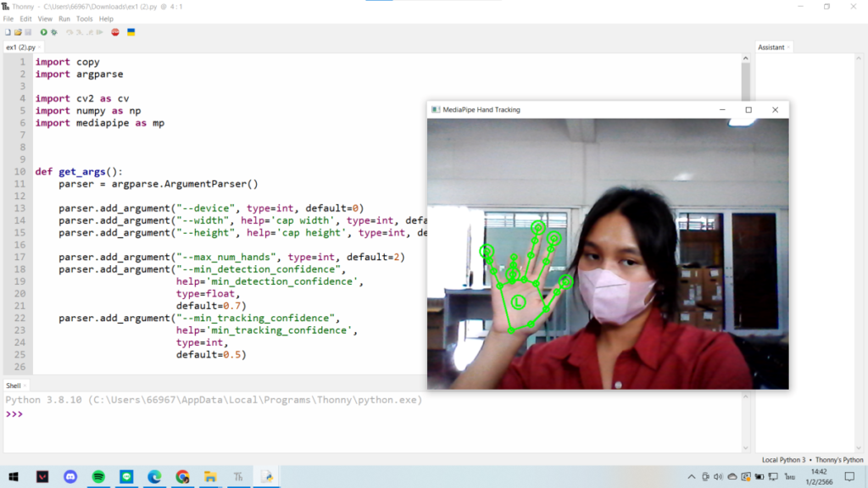Click the New file toolbar icon
Viewport: 868px width, 488px height.
coord(8,32)
